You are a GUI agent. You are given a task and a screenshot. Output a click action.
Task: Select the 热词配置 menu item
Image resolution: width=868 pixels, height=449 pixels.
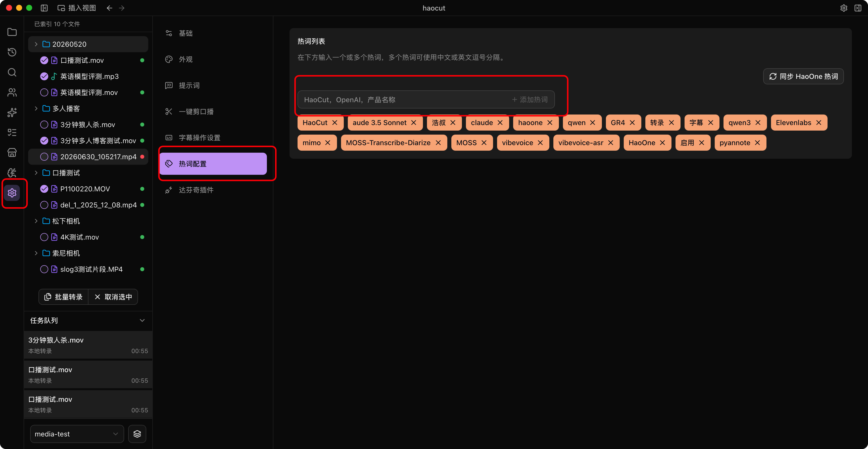tap(213, 164)
